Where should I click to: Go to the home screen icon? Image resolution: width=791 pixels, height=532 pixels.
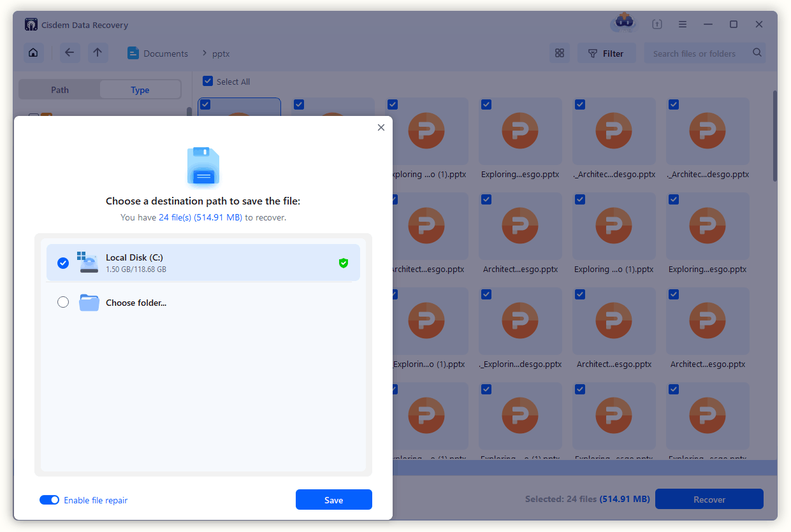(x=34, y=53)
